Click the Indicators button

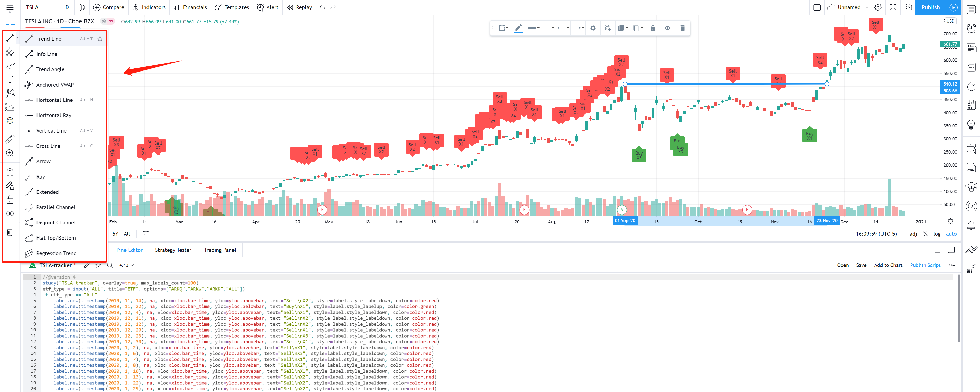tap(149, 7)
